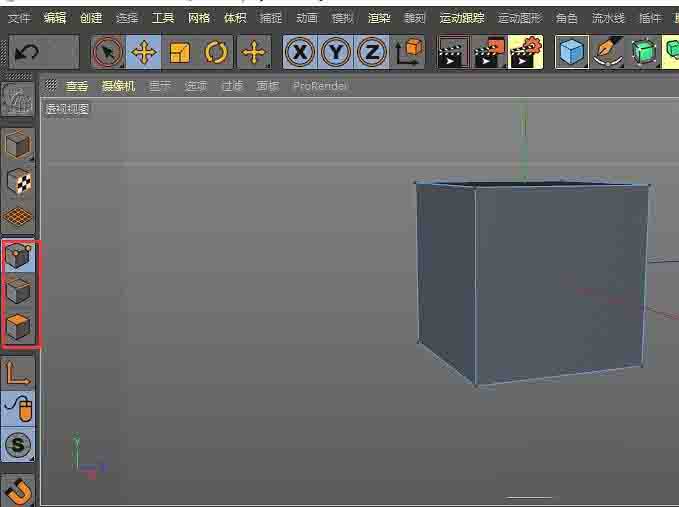This screenshot has height=507, width=679.
Task: Toggle viewport solo S icon
Action: [x=18, y=445]
